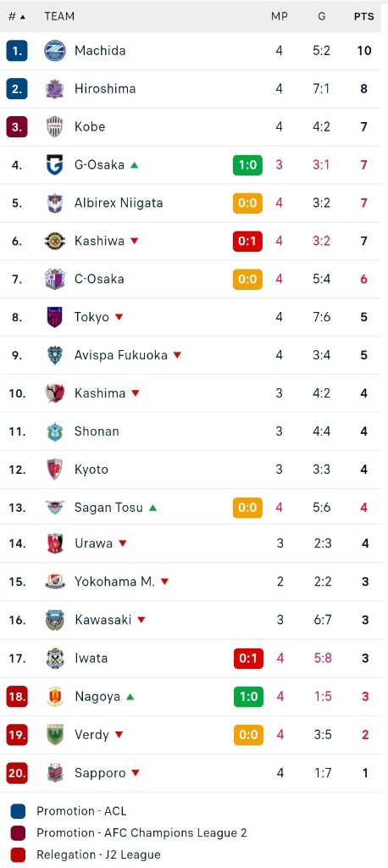Sort table by MP column header
The image size is (388, 868).
(279, 17)
